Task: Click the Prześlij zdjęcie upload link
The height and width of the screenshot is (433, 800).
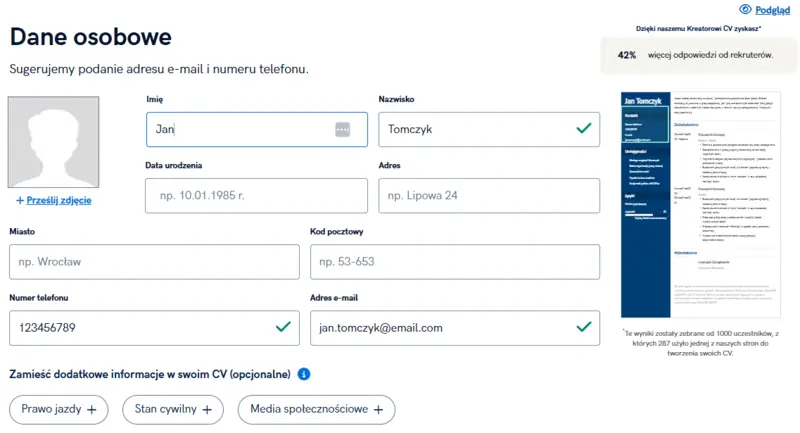Action: coord(59,201)
